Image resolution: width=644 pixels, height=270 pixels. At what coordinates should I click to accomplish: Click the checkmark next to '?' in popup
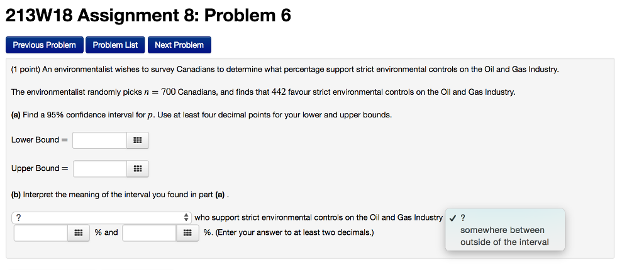453,218
